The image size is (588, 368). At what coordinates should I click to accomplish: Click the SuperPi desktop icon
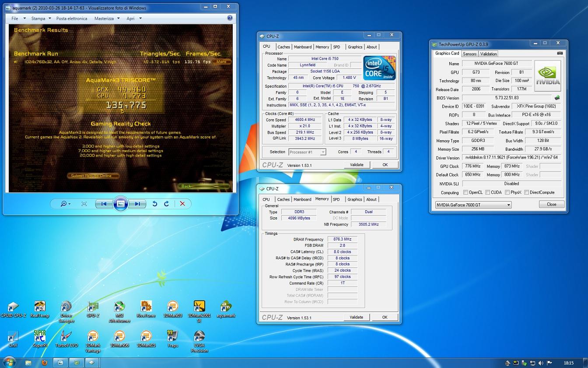(40, 339)
